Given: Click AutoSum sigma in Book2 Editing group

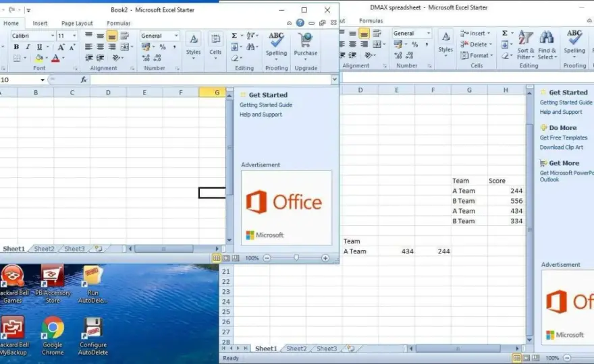Looking at the screenshot, I should point(234,36).
